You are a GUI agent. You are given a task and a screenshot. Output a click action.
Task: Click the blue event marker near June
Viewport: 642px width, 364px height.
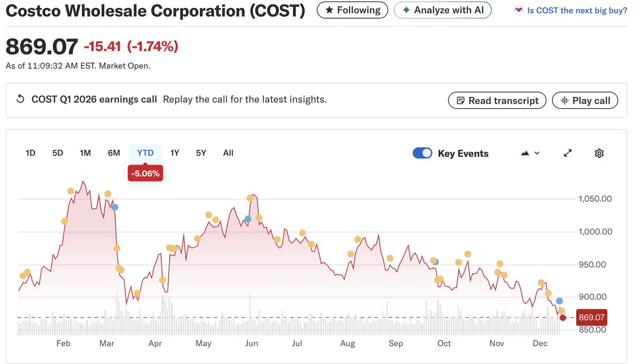[248, 219]
